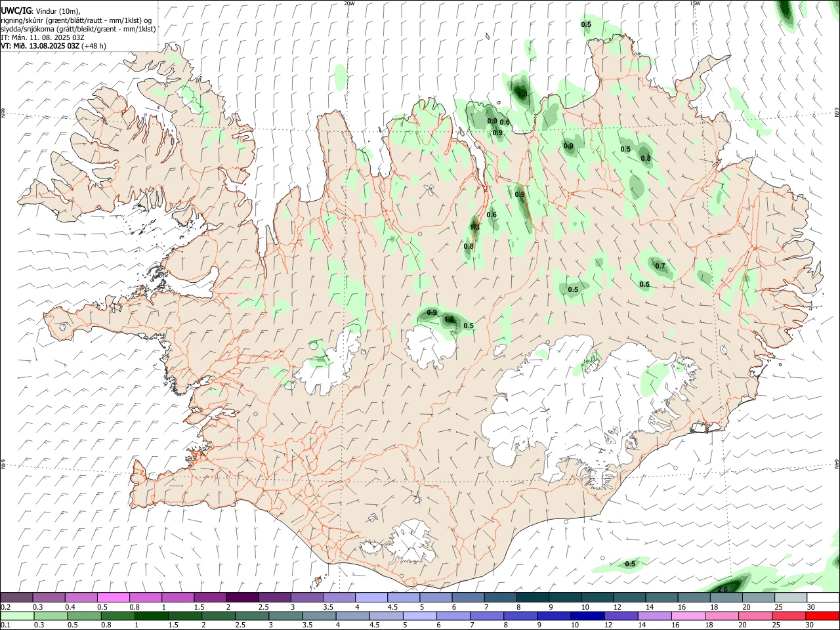
Task: Click the '3.5' label under the lower legend row
Action: (306, 625)
